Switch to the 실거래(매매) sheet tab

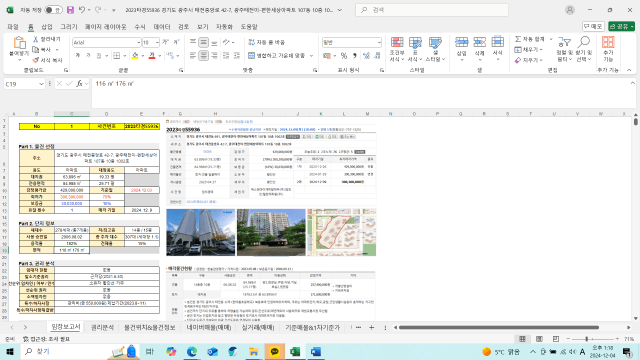258,327
